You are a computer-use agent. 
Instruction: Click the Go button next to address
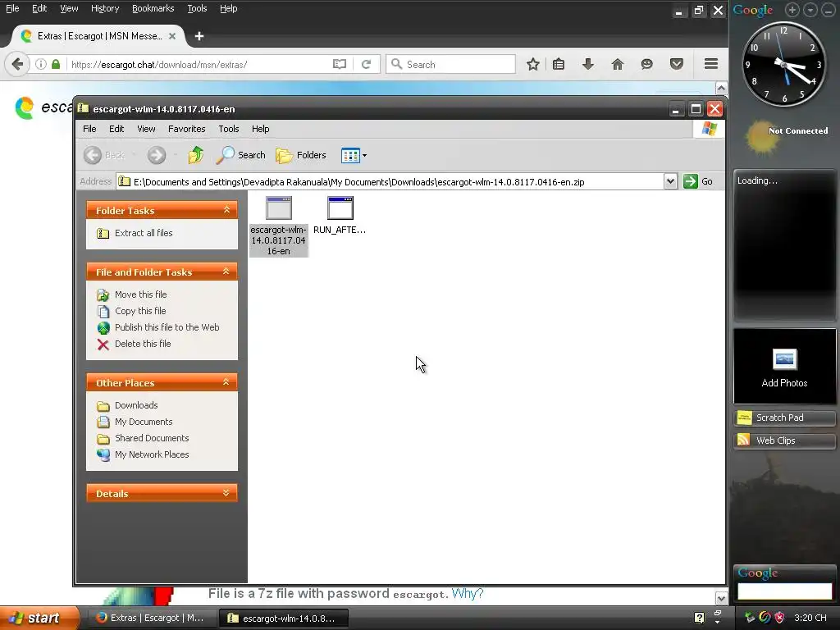click(698, 181)
